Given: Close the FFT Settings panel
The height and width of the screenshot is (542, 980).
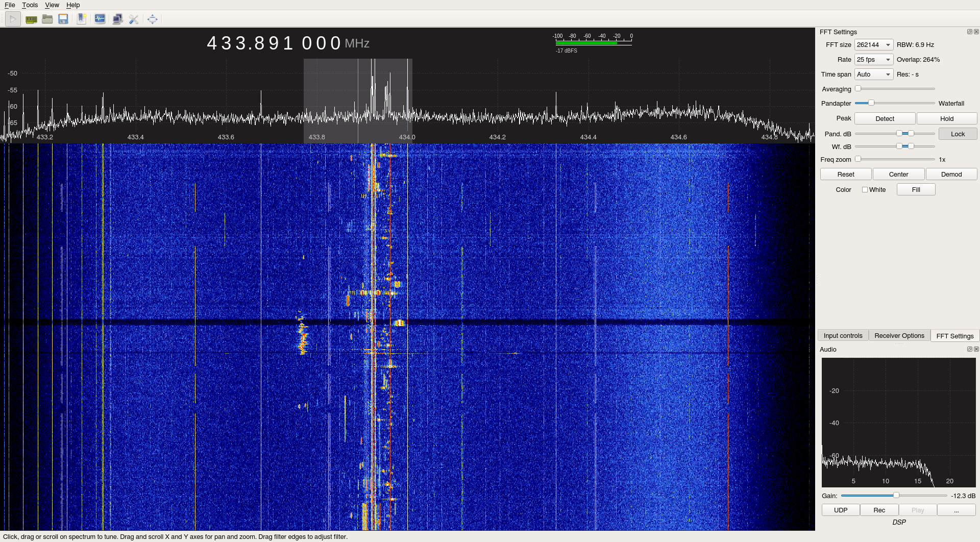Looking at the screenshot, I should click(976, 32).
